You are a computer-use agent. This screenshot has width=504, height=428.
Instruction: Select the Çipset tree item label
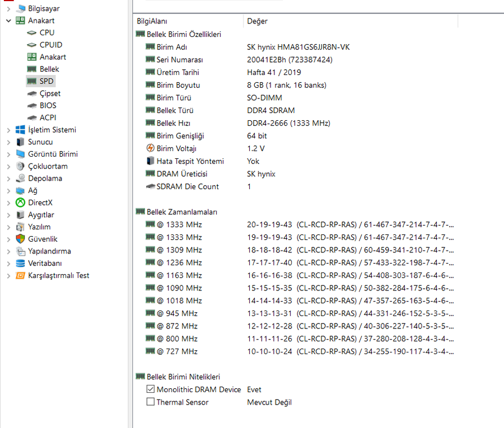50,93
